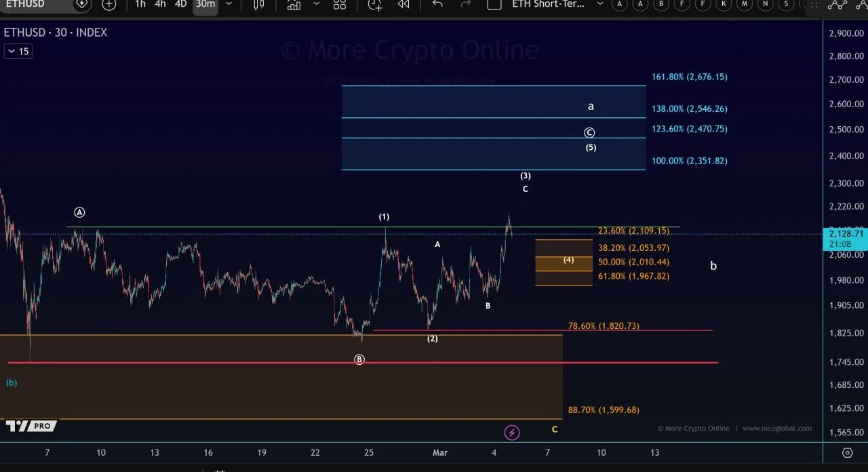Start bar replay with the rewind icon
This screenshot has height=472, width=868.
(x=403, y=5)
